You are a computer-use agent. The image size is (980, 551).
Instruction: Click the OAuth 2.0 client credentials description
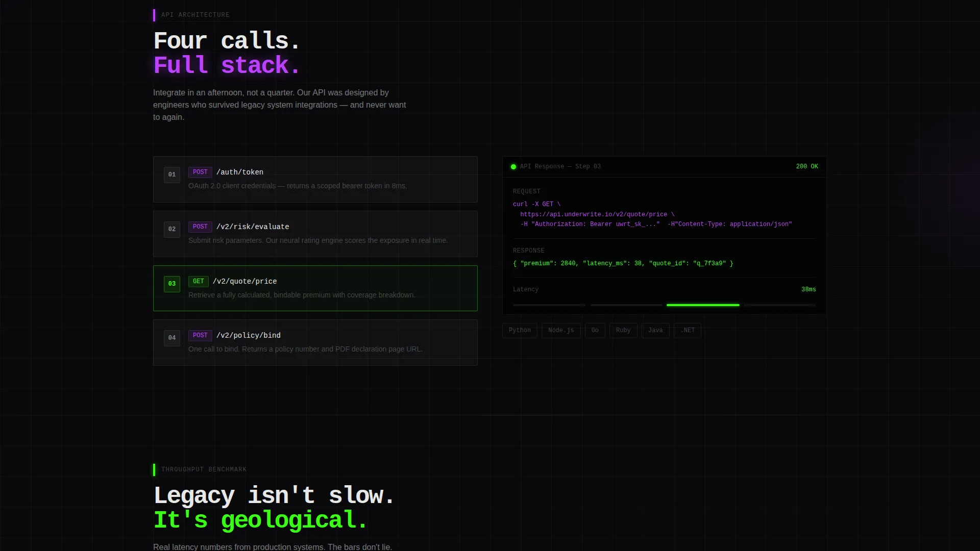click(298, 186)
